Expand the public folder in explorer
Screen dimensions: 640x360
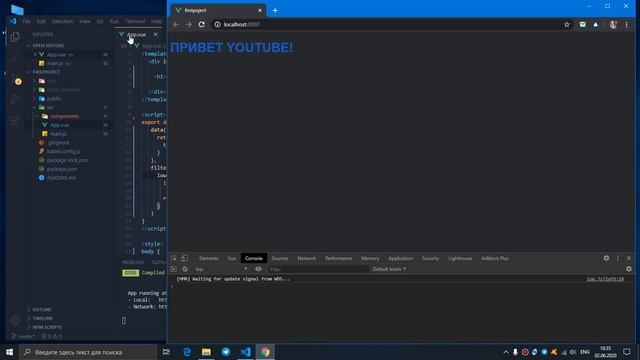pos(53,98)
